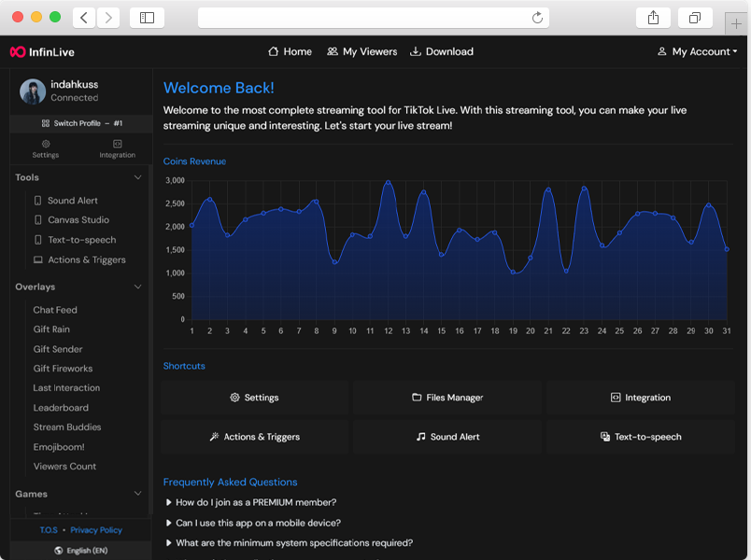This screenshot has height=560, width=751.
Task: Click indahkuss profile avatar
Action: tap(33, 91)
